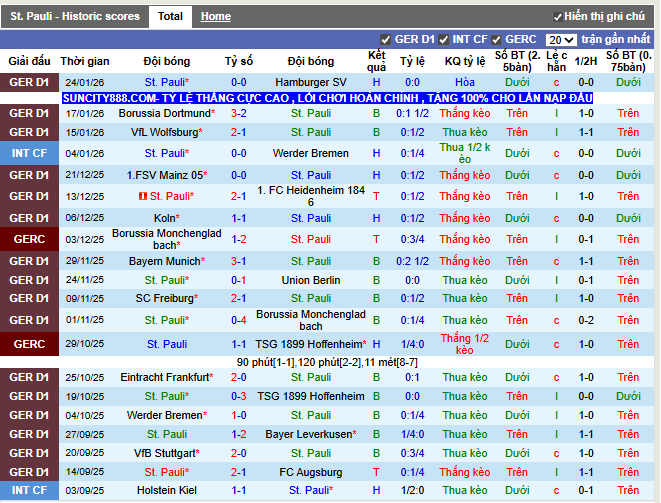The width and height of the screenshot is (661, 503).
Task: Uncheck the GERC filter checkbox
Action: 496,40
